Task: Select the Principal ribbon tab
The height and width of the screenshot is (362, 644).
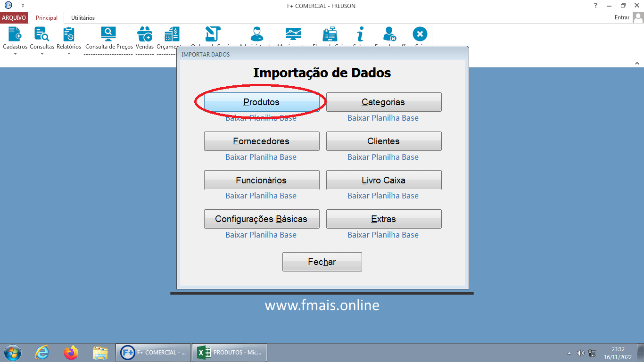Action: tap(47, 18)
